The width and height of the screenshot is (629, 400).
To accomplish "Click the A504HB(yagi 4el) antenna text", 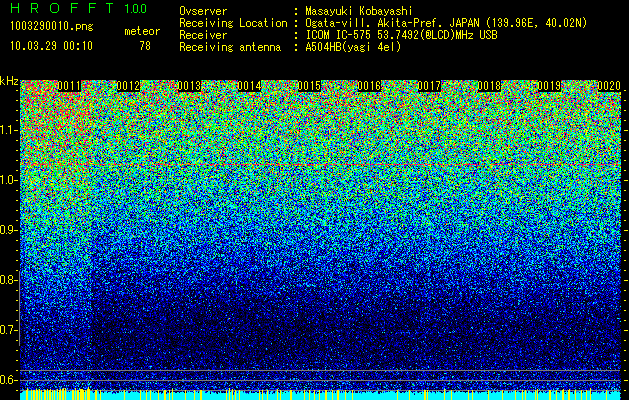I will 353,47.
